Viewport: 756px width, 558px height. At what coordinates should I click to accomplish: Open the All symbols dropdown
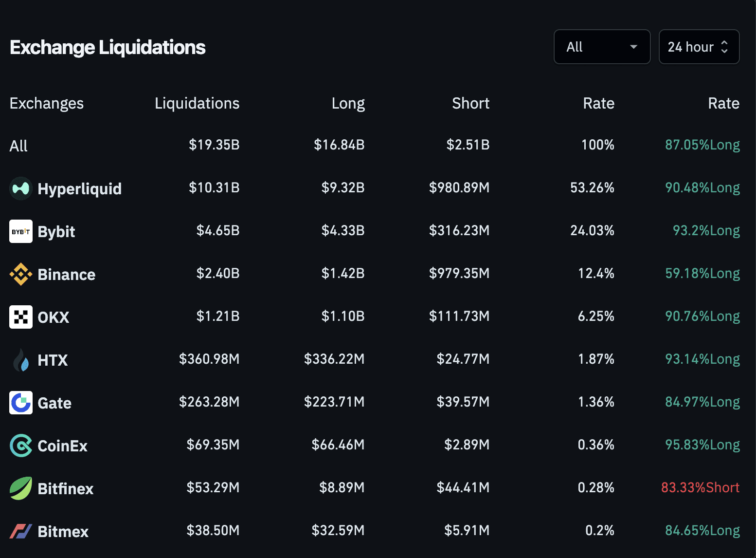602,47
